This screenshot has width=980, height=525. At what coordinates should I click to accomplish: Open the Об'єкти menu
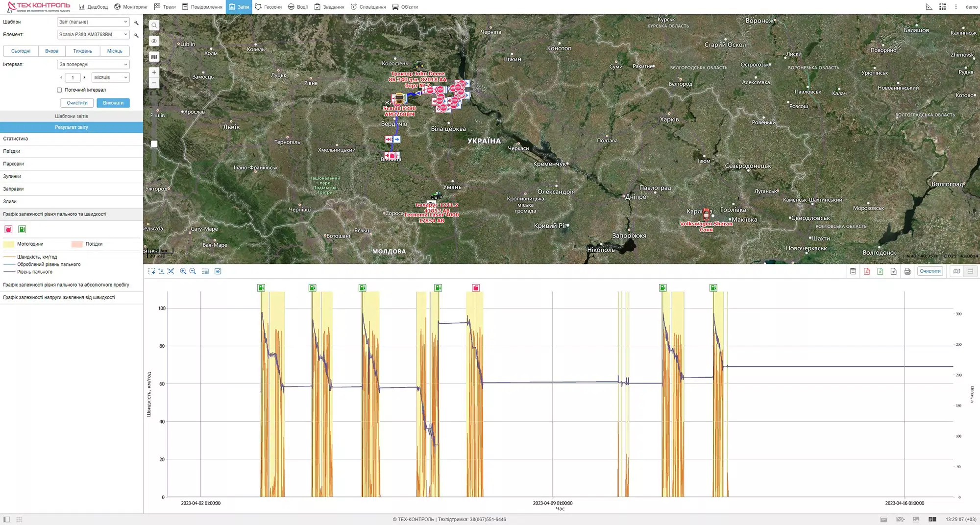click(x=405, y=7)
